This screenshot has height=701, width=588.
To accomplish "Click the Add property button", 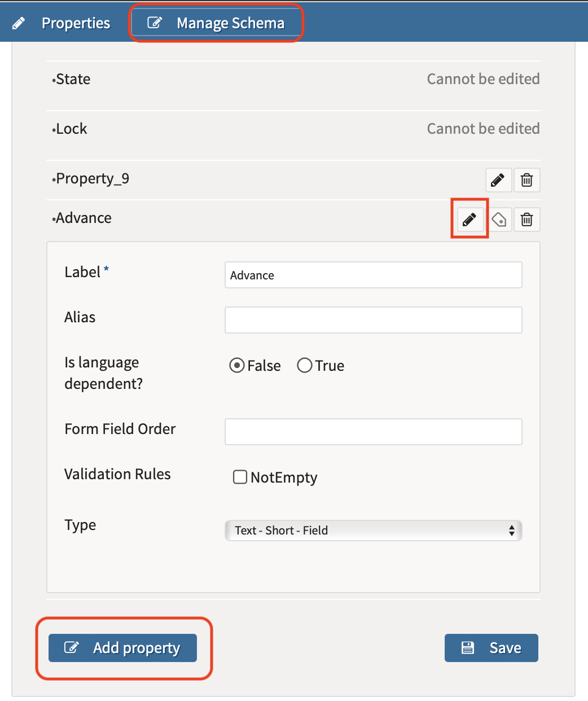I will (122, 648).
